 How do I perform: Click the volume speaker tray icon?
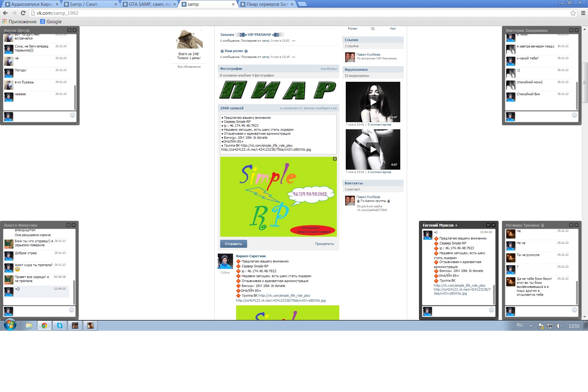point(559,326)
